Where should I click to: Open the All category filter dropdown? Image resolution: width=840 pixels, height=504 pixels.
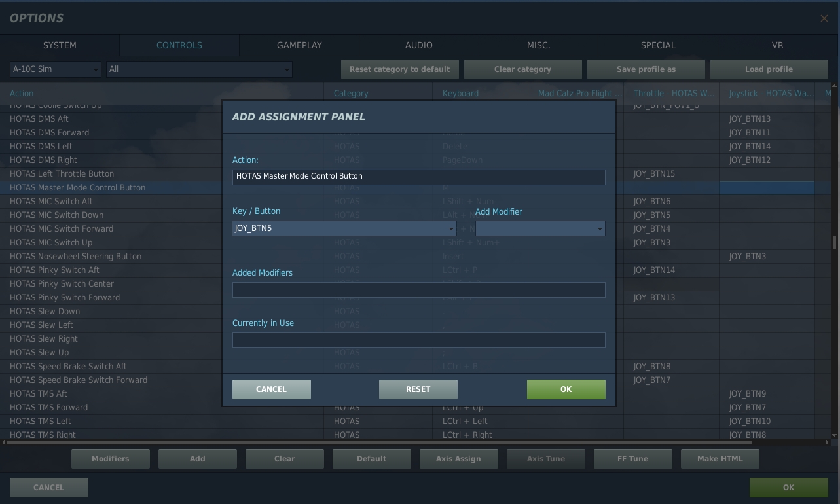tap(200, 69)
